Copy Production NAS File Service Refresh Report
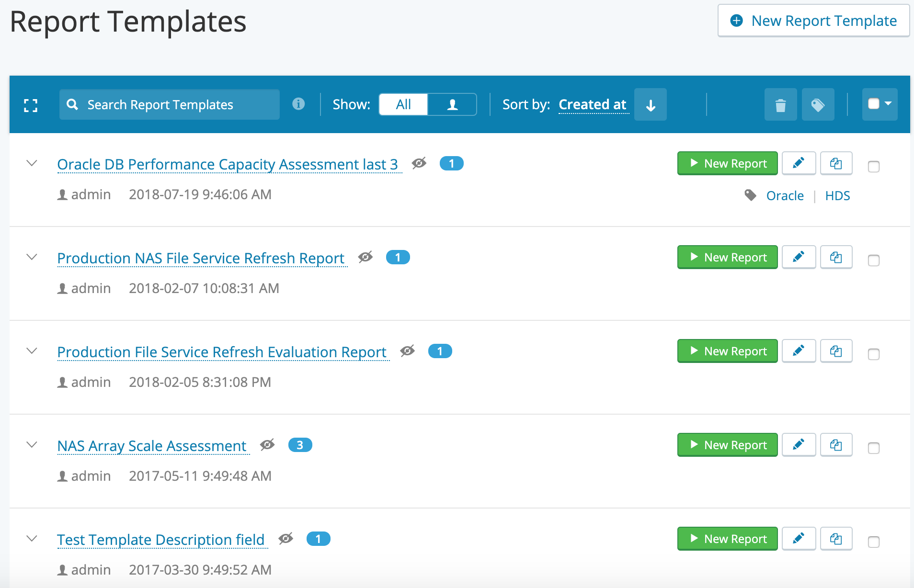 [x=836, y=257]
